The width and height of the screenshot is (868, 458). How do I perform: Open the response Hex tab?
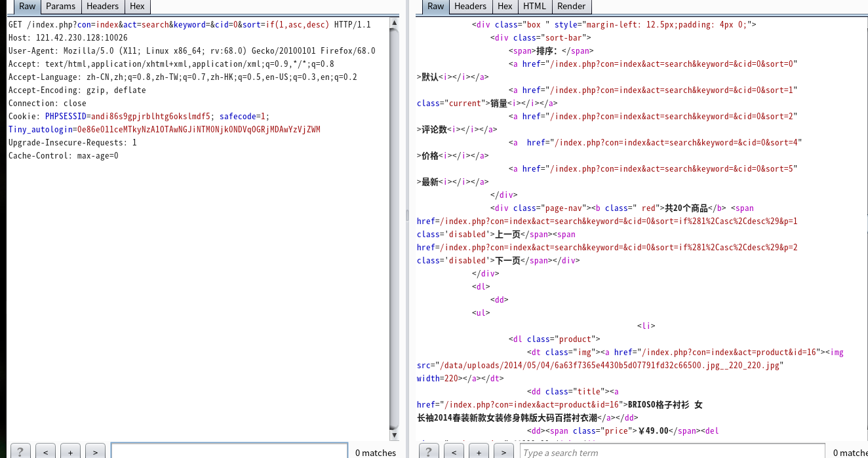pos(505,7)
